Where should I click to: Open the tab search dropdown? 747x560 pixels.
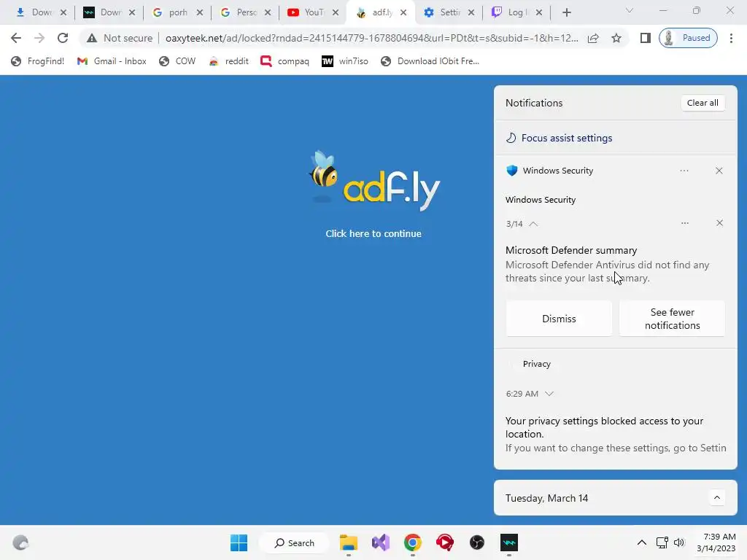tap(630, 10)
